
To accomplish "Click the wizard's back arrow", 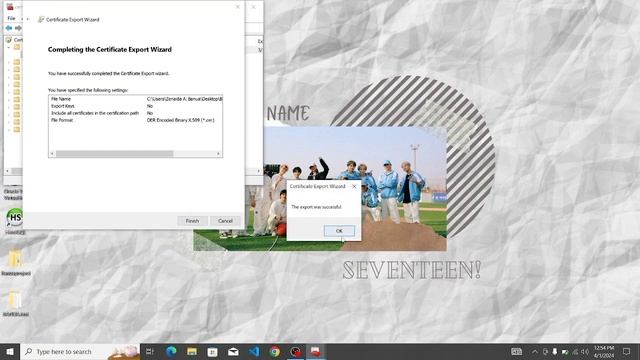I will coord(28,19).
